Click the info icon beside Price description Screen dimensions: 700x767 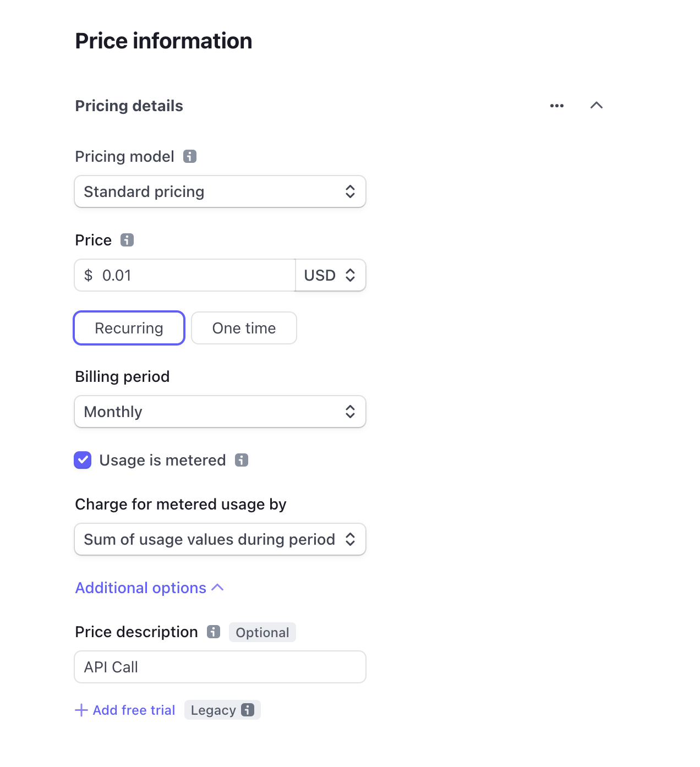(x=212, y=632)
